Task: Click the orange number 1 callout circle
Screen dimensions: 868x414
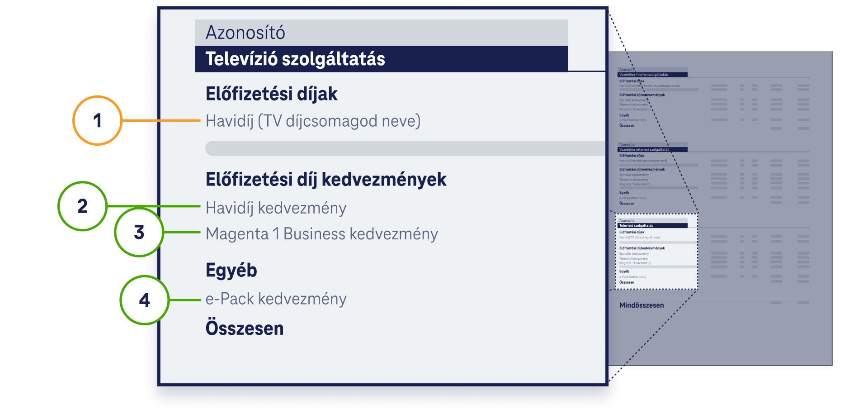Action: click(97, 120)
